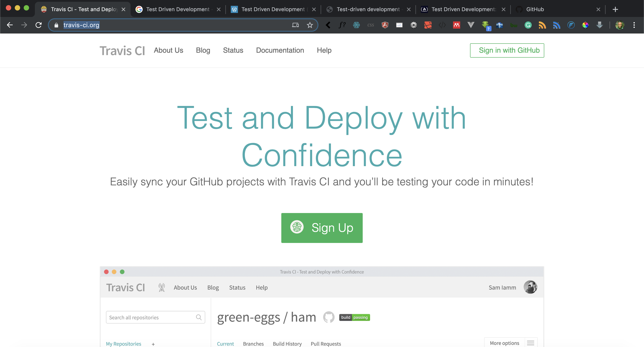Open the blue circled F extension
Viewport: 644px width, 347px height.
571,25
